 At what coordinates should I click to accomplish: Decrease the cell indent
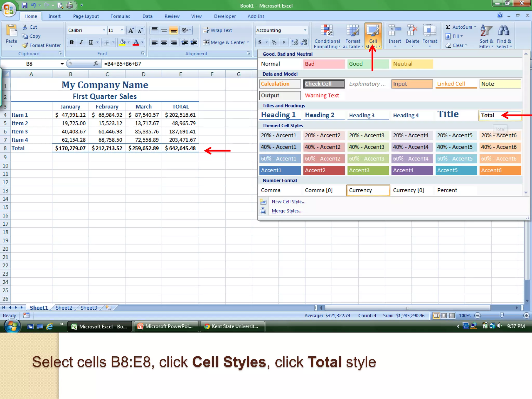click(x=184, y=42)
